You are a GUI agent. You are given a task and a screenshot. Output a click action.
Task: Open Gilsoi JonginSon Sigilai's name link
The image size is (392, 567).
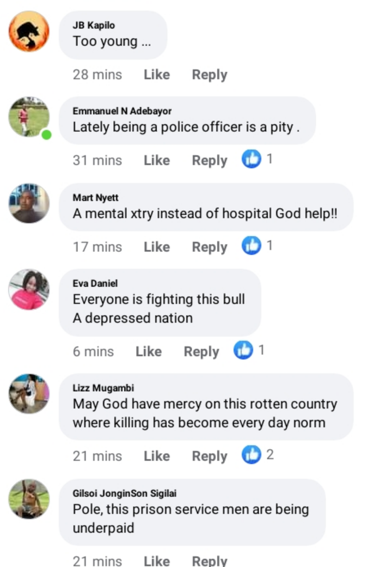[124, 493]
